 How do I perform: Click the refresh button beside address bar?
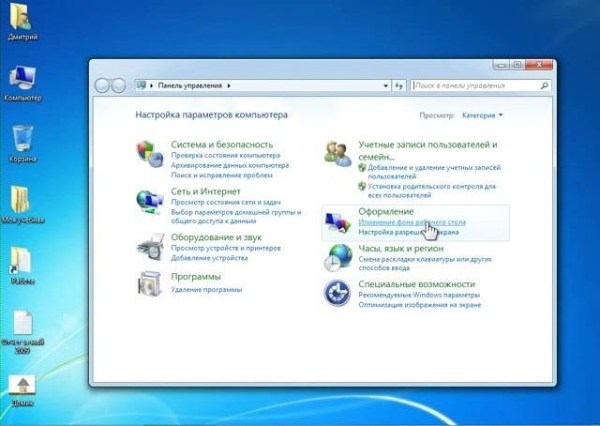pyautogui.click(x=399, y=86)
